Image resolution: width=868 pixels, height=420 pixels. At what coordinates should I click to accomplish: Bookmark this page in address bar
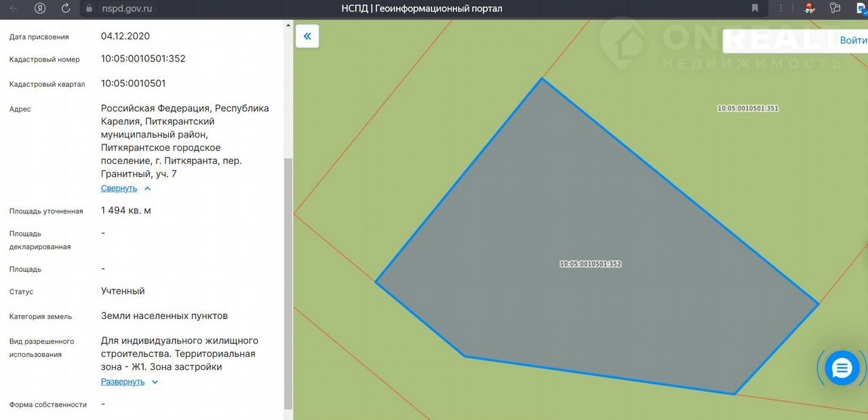[x=755, y=9]
